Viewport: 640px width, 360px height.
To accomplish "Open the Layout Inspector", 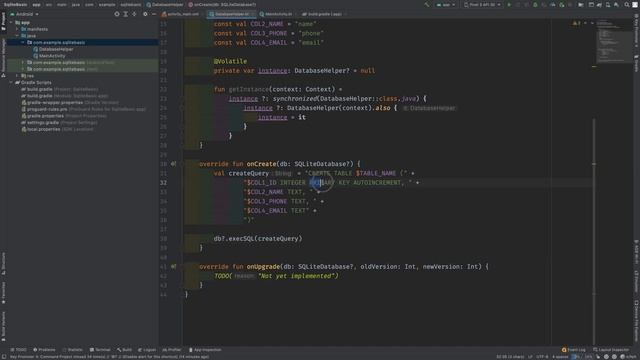I will click(x=611, y=350).
